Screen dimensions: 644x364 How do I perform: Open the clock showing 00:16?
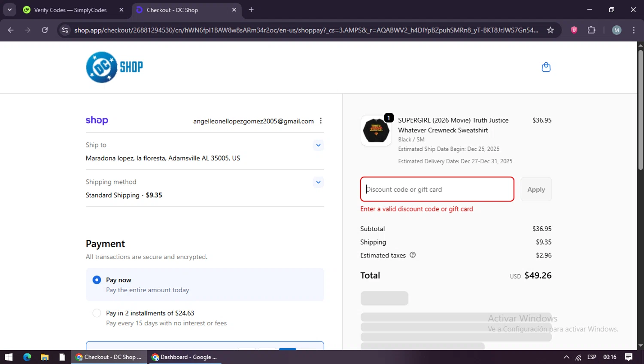[x=610, y=357]
